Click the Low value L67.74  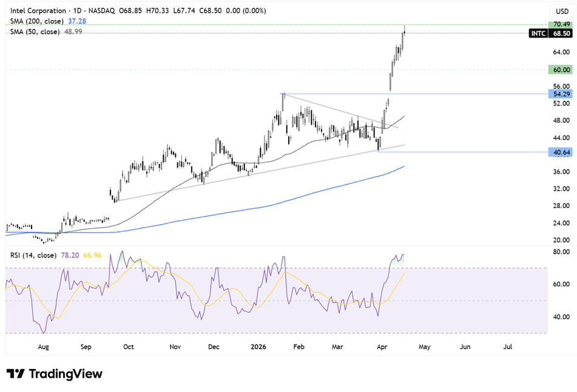184,11
